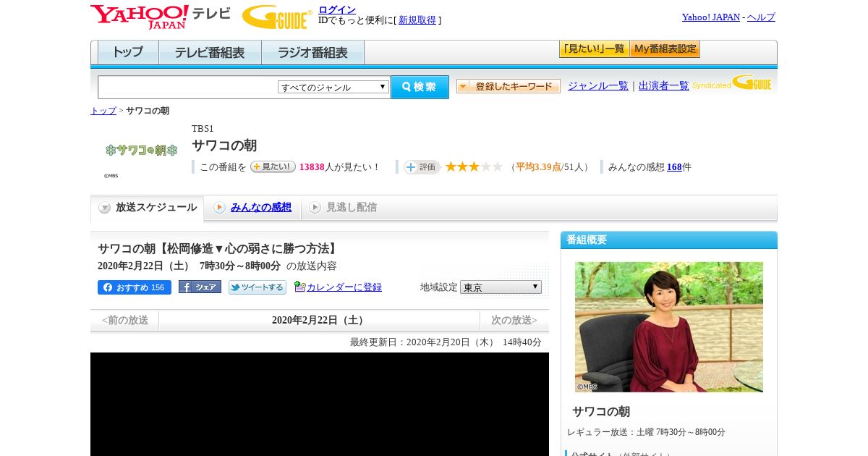Click the ツイートする Twitter button
868x456 pixels.
click(x=258, y=287)
